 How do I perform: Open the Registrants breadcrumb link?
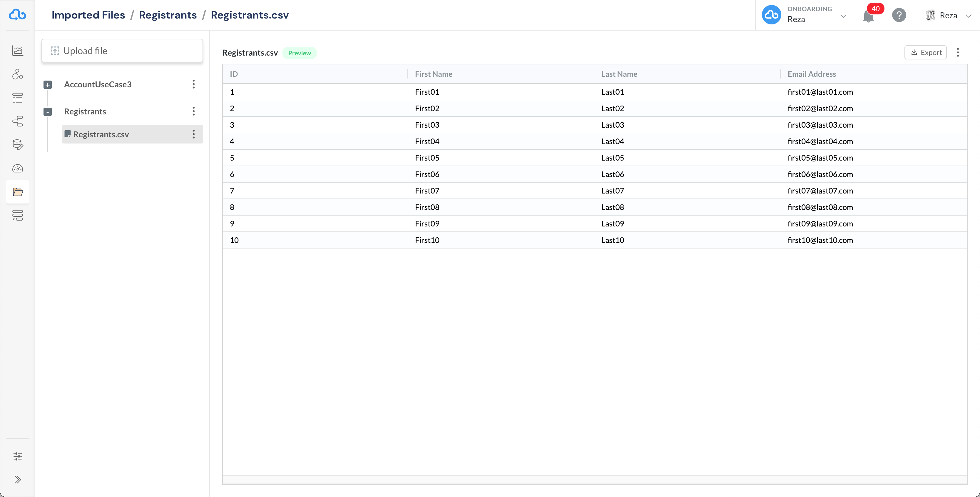pos(168,15)
